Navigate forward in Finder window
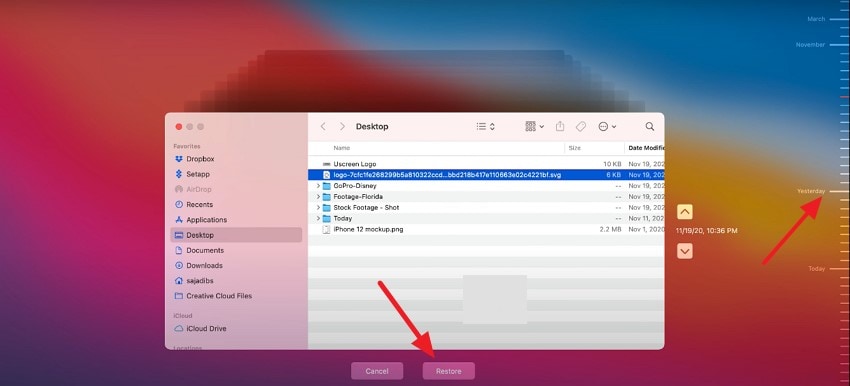The image size is (850, 386). pos(342,126)
